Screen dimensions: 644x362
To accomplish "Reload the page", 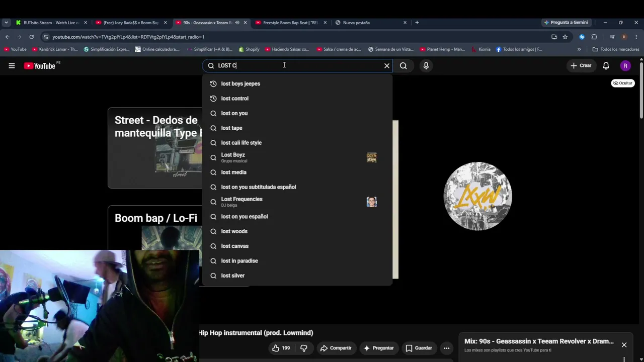I will coord(31,37).
